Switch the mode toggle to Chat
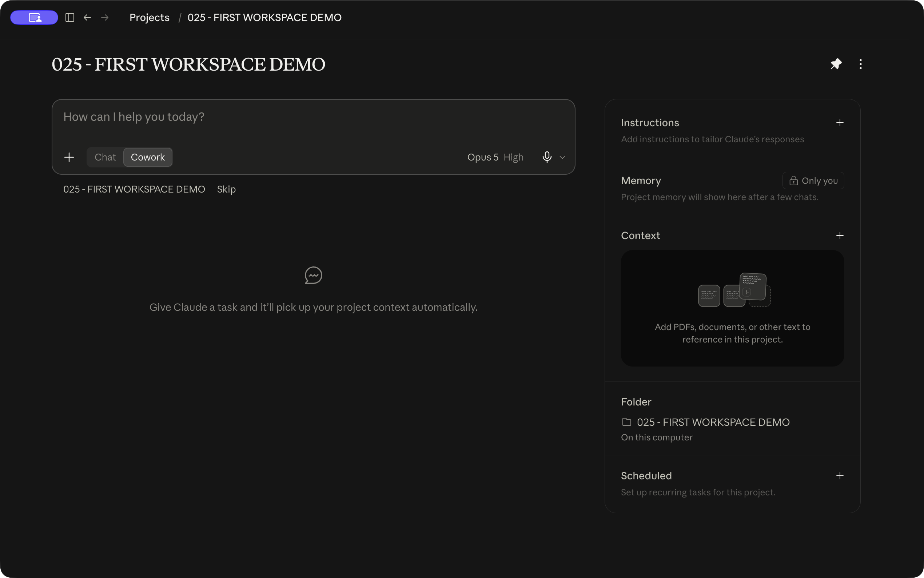This screenshot has width=924, height=578. (105, 157)
